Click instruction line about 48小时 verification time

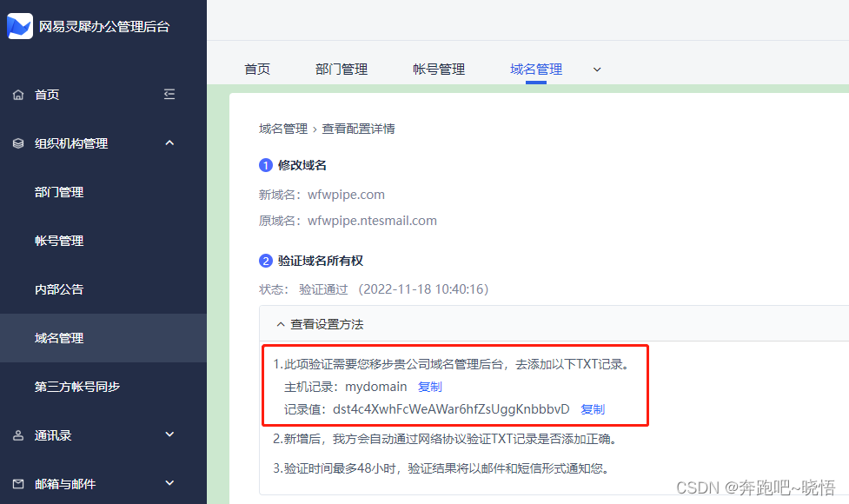click(x=441, y=468)
